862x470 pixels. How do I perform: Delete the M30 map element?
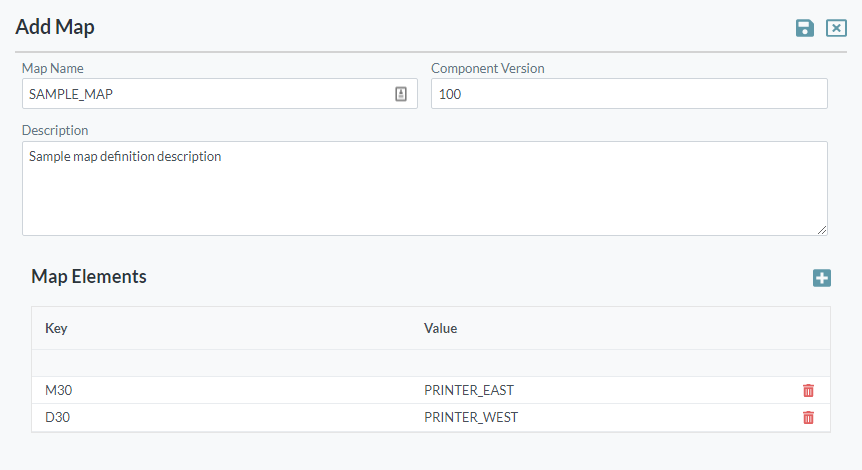pos(808,391)
